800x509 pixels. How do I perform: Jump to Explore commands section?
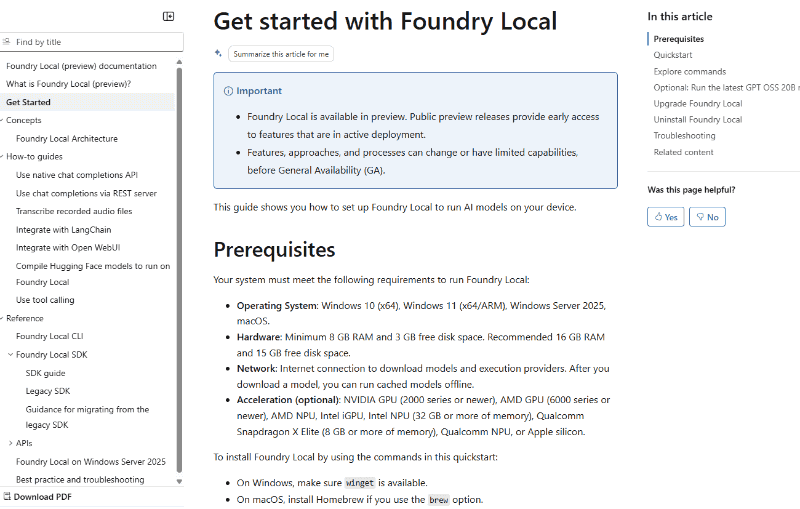pyautogui.click(x=690, y=71)
